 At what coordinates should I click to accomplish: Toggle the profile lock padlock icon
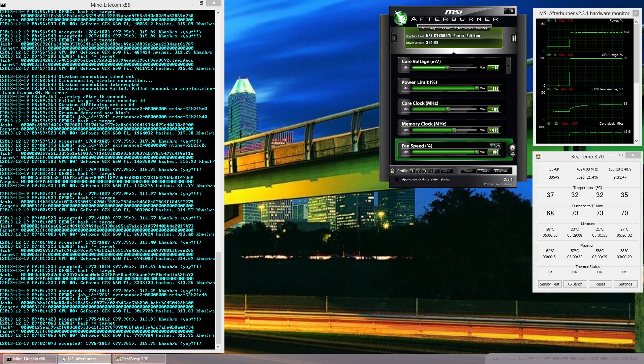[392, 171]
